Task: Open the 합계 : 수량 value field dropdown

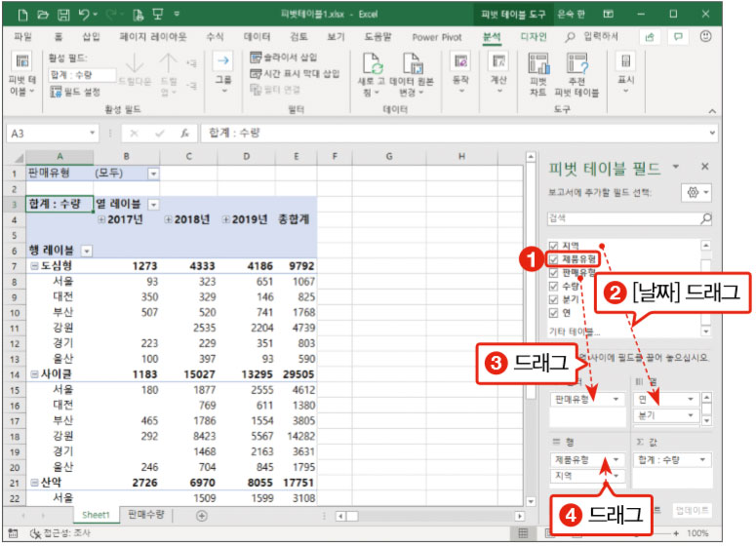Action: (702, 460)
